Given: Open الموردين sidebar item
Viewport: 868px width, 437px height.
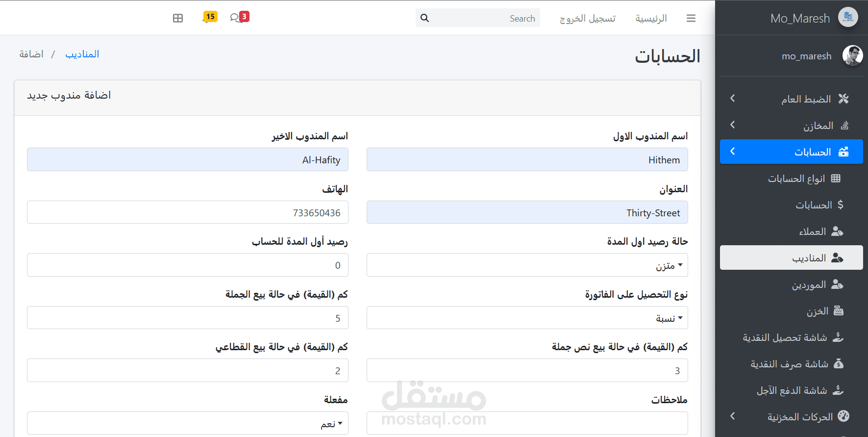Looking at the screenshot, I should point(792,284).
